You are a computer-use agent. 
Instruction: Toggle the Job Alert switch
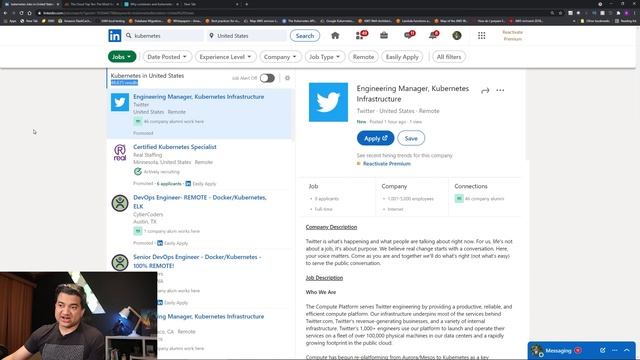pyautogui.click(x=267, y=78)
